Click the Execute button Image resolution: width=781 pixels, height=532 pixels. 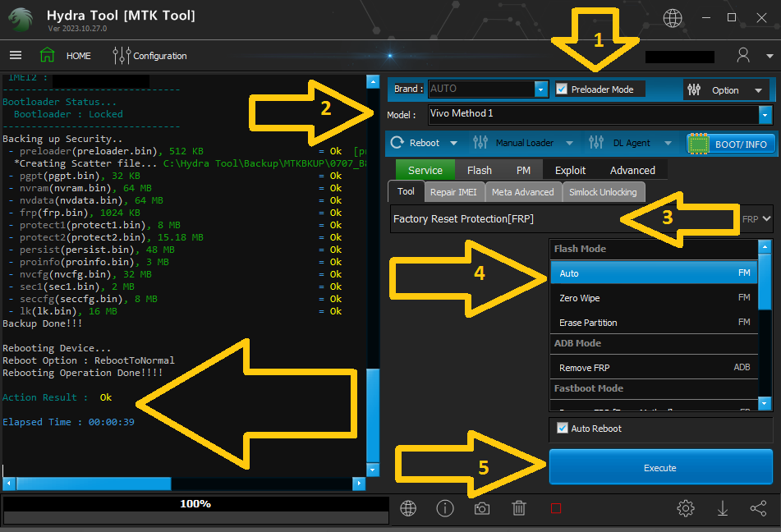coord(660,467)
